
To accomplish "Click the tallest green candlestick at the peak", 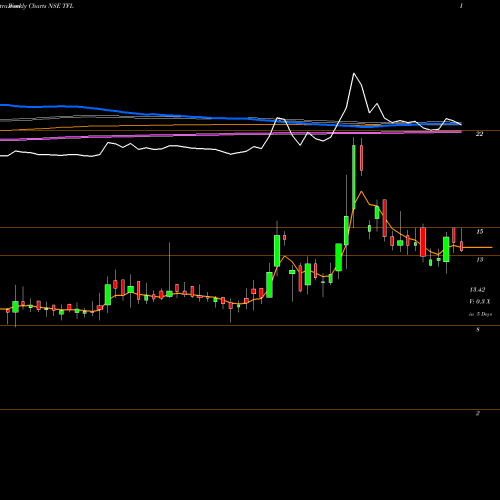I will pos(354,177).
